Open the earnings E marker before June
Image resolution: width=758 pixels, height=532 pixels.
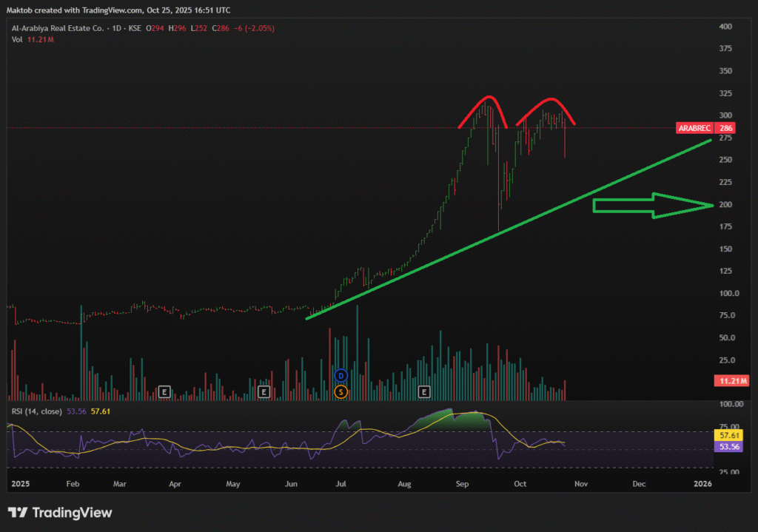(264, 391)
